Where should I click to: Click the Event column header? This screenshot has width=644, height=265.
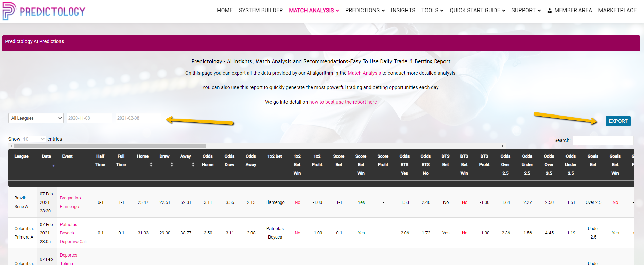pos(67,156)
